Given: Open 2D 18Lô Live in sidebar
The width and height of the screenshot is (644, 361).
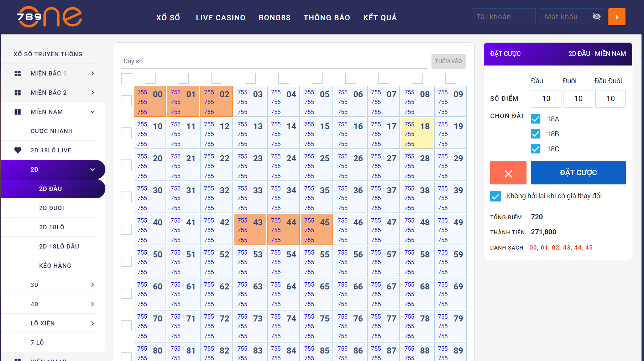Looking at the screenshot, I should 51,150.
